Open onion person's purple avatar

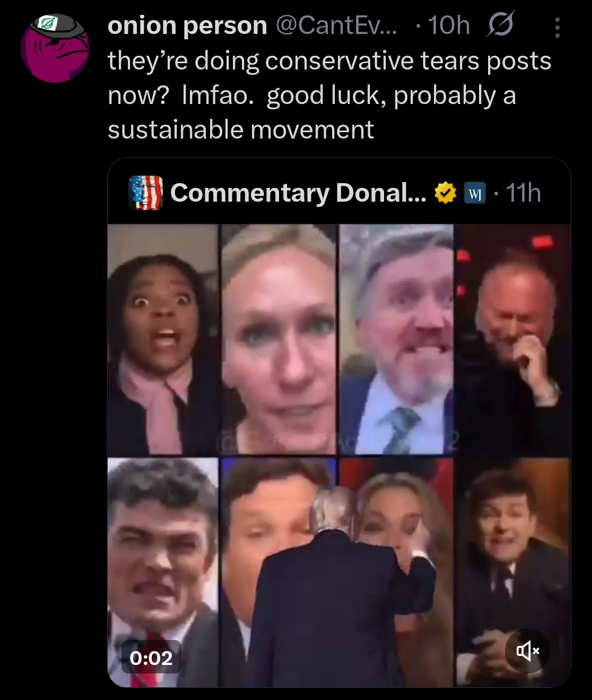tap(55, 49)
